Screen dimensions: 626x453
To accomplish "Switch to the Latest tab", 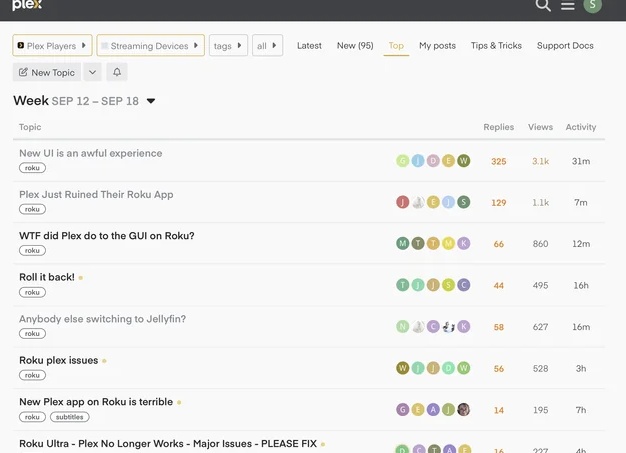I will tap(309, 46).
